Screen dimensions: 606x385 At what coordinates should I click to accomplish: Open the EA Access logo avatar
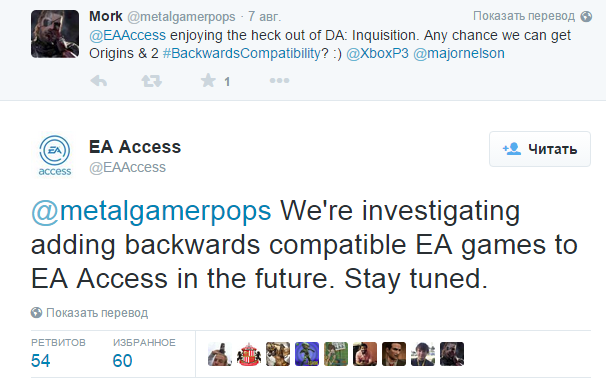pyautogui.click(x=55, y=155)
